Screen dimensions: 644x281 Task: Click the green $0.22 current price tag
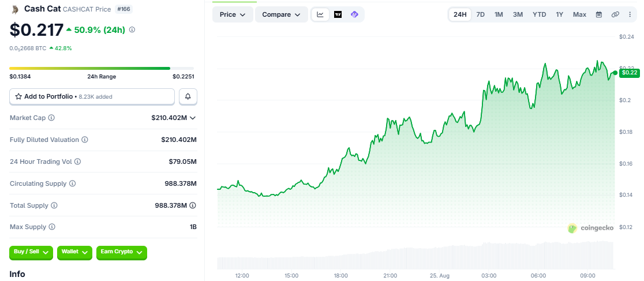[x=629, y=73]
